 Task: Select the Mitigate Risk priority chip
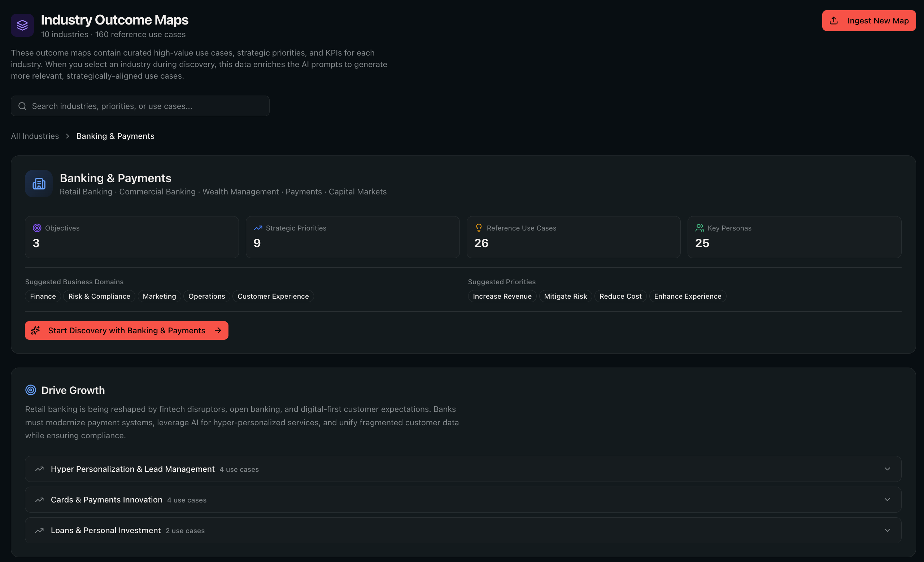click(566, 297)
